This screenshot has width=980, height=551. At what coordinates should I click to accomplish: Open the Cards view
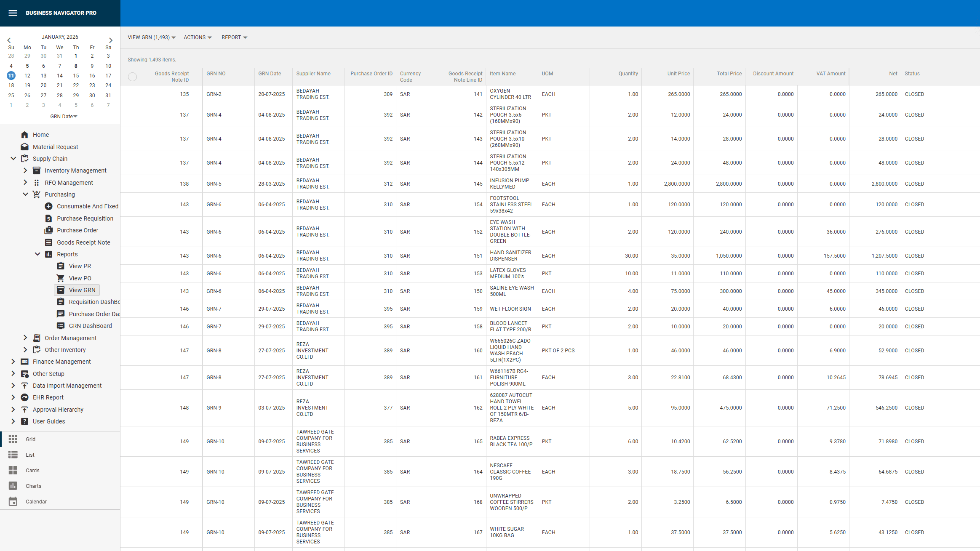[x=13, y=470]
